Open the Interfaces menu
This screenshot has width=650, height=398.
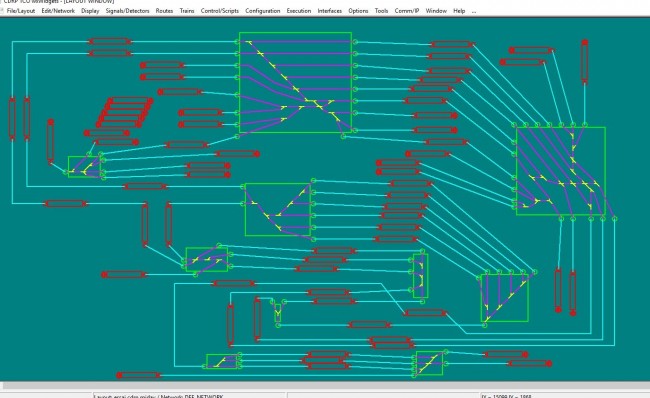tap(330, 11)
